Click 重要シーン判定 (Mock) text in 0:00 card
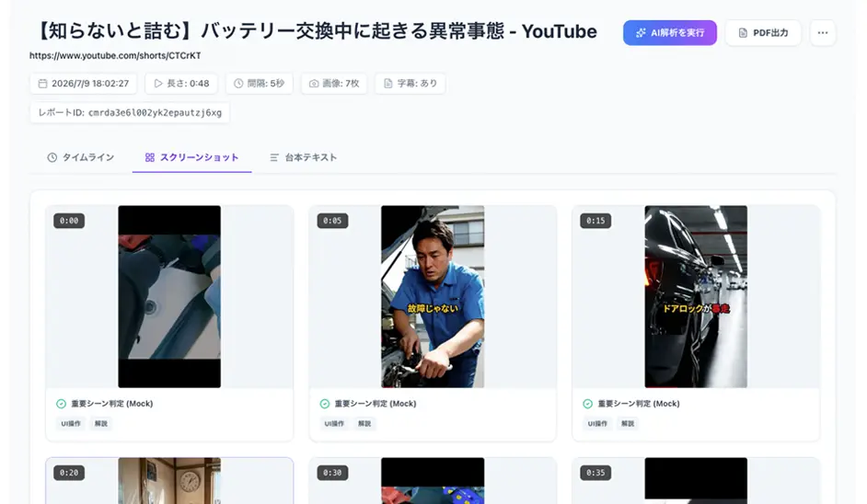Viewport: 867px width, 504px height. tap(111, 404)
